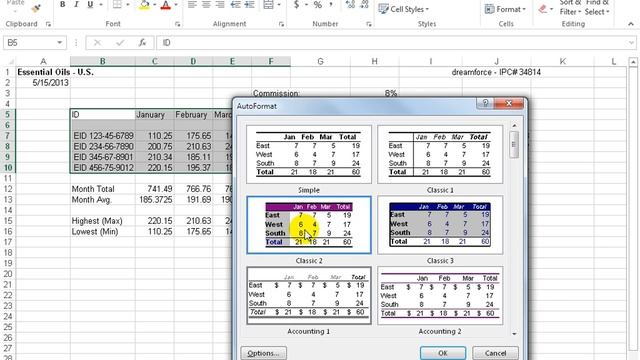Image resolution: width=640 pixels, height=360 pixels.
Task: Select the Format Painter brush icon
Action: coord(36,8)
